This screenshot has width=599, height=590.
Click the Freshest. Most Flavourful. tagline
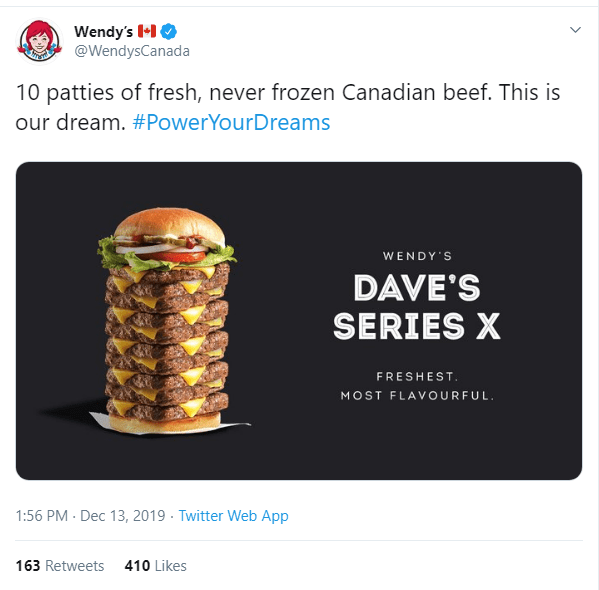click(417, 386)
